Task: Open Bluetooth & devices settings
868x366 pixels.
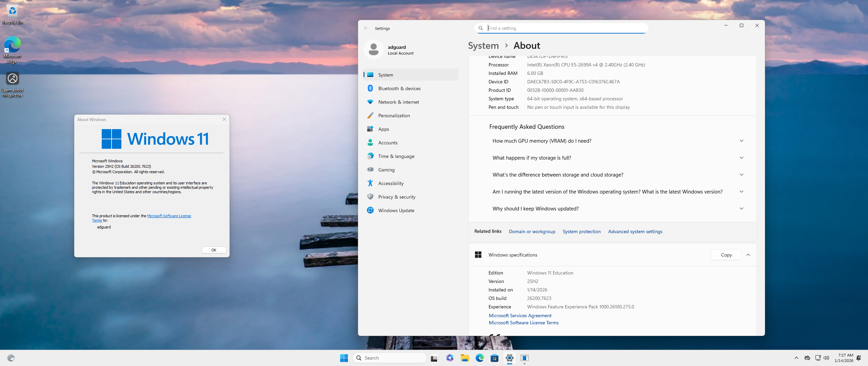Action: 399,88
